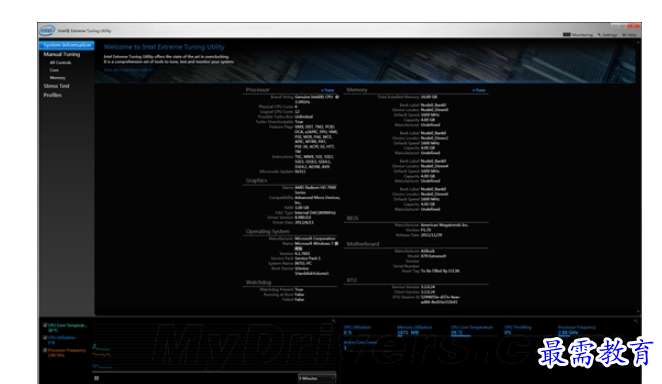This screenshot has height=384, width=662.
Task: Open the 5 Minutes time range dropdown
Action: (x=317, y=378)
